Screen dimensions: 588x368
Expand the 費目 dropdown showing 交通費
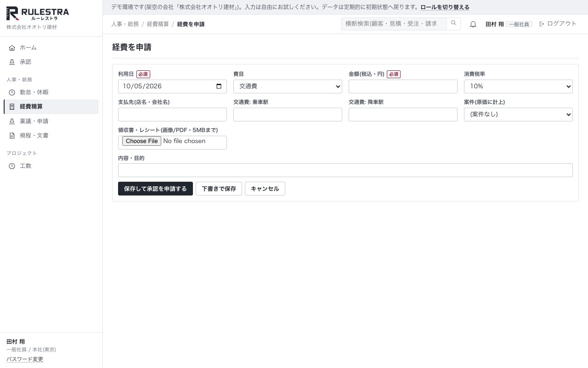288,86
